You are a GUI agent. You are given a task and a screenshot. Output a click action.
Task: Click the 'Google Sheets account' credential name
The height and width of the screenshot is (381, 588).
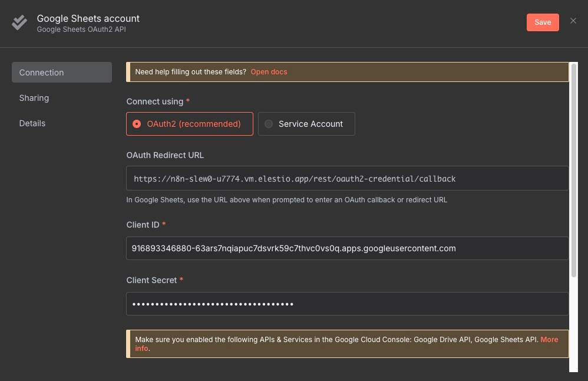coord(88,18)
